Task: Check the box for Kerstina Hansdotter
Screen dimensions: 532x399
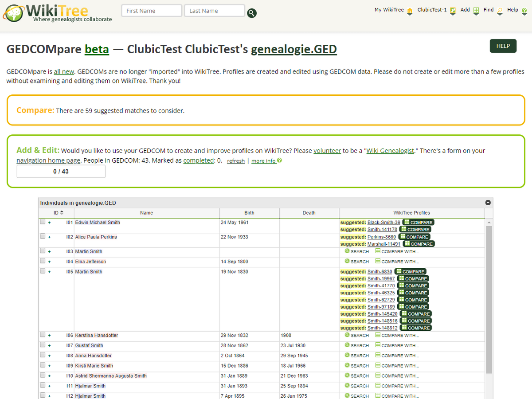Action: pyautogui.click(x=43, y=335)
